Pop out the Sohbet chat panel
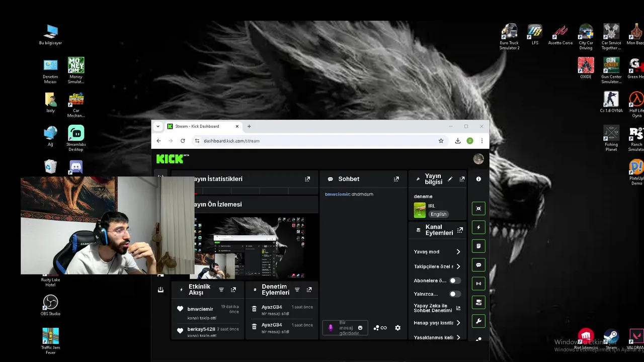This screenshot has height=362, width=644. pos(396,179)
